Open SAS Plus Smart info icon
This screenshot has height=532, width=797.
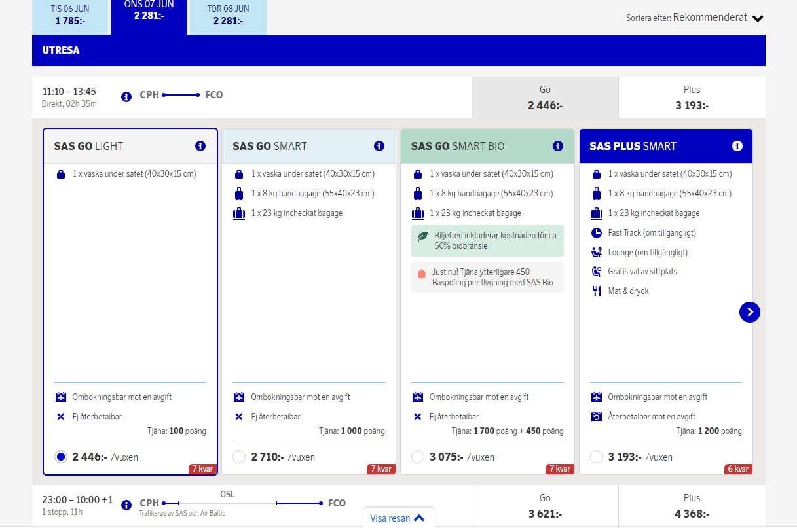737,146
